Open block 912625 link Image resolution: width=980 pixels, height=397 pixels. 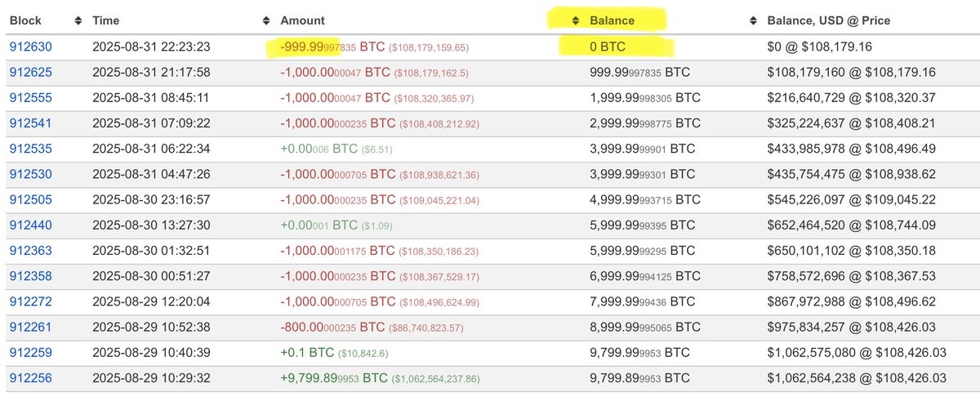tap(30, 73)
